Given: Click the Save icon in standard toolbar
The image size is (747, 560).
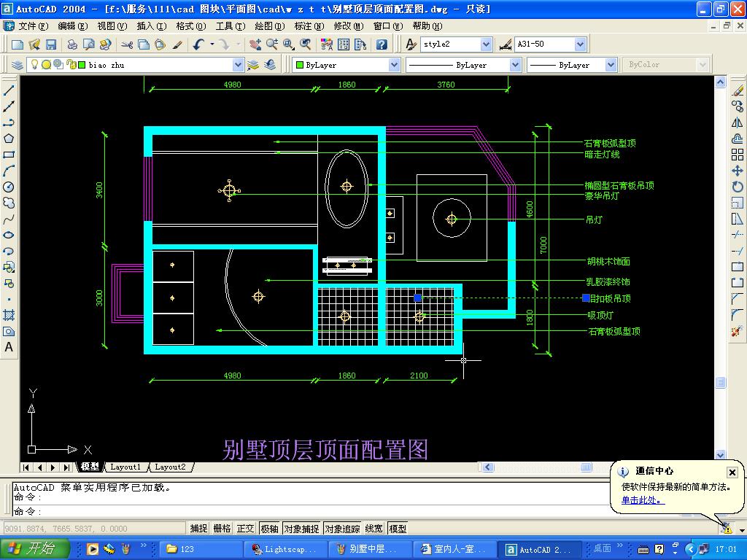Looking at the screenshot, I should 50,44.
